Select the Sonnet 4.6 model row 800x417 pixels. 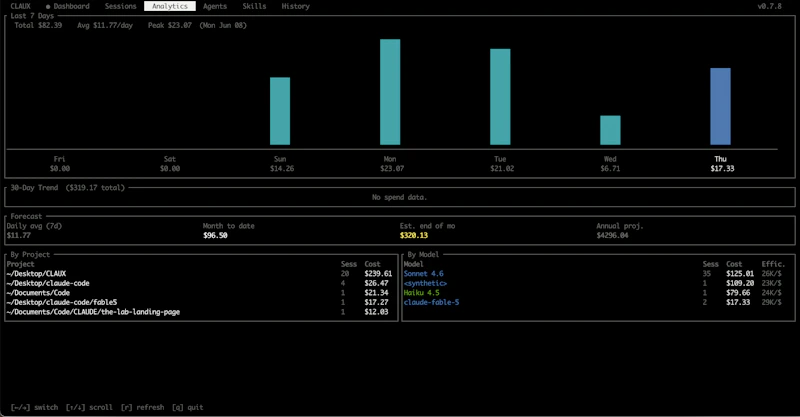593,274
